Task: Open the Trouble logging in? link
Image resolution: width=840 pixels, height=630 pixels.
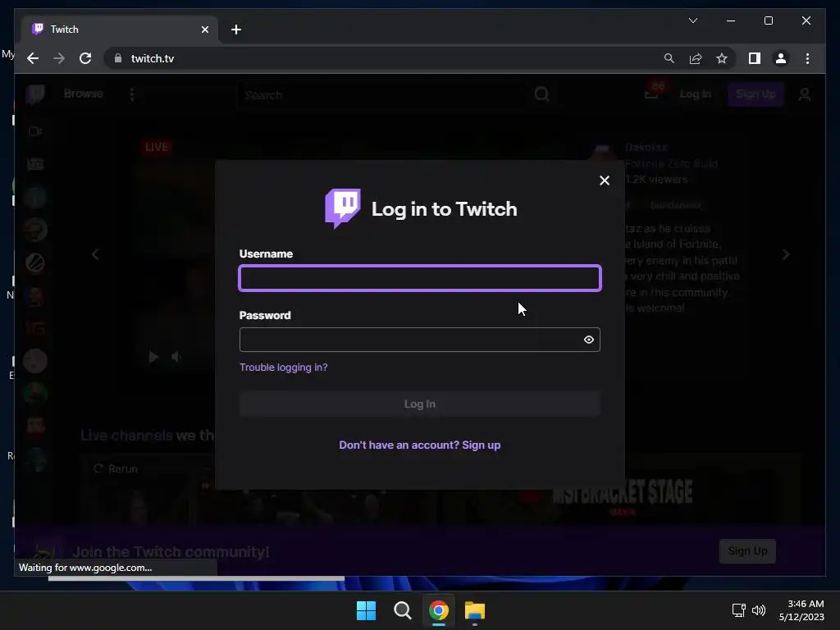Action: [x=283, y=367]
